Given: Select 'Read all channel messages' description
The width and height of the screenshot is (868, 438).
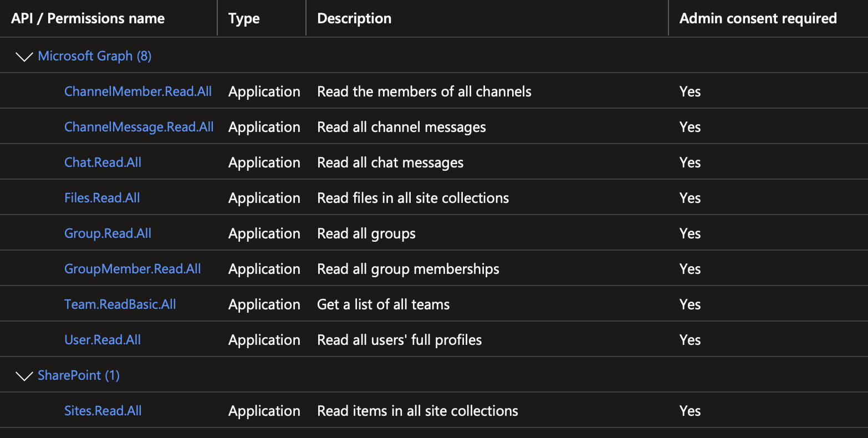Looking at the screenshot, I should tap(401, 127).
